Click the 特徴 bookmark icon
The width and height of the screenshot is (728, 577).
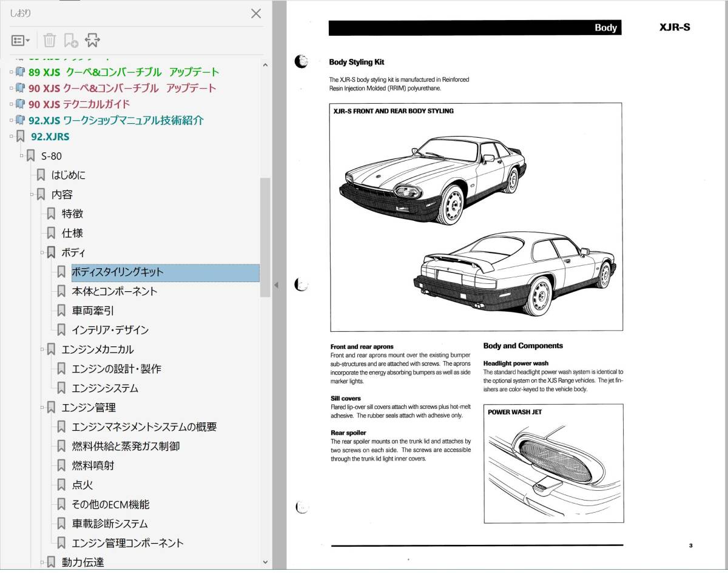tap(51, 214)
